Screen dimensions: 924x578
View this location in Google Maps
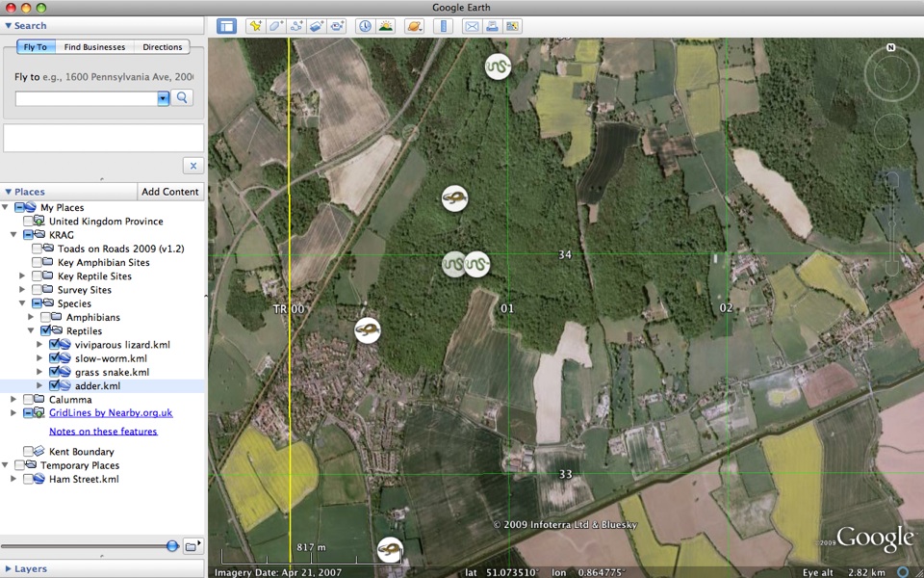pyautogui.click(x=513, y=26)
